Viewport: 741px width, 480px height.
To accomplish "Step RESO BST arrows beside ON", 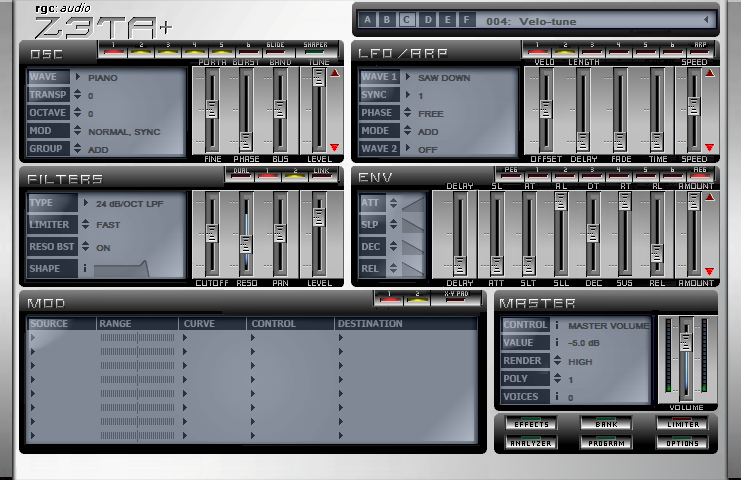I will (86, 246).
